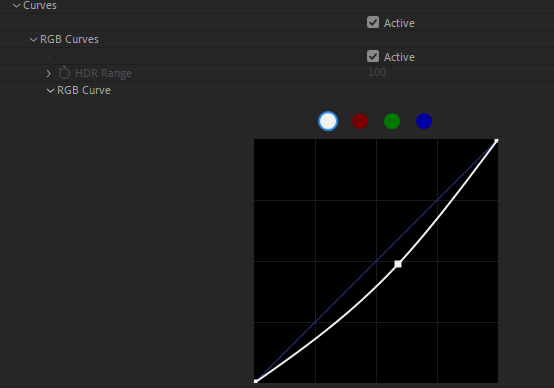Screen dimensions: 554x388
Task: Click the RGB Curves label
Action: point(69,39)
